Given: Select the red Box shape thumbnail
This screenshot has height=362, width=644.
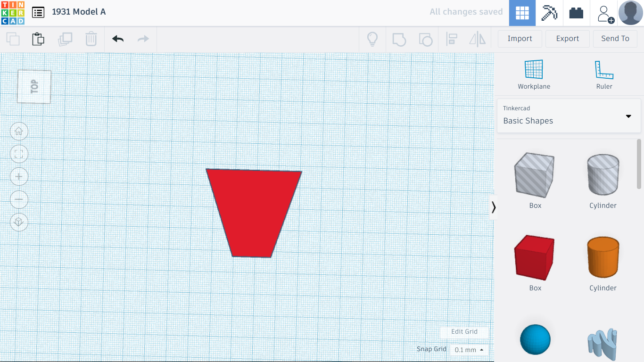Looking at the screenshot, I should [535, 257].
